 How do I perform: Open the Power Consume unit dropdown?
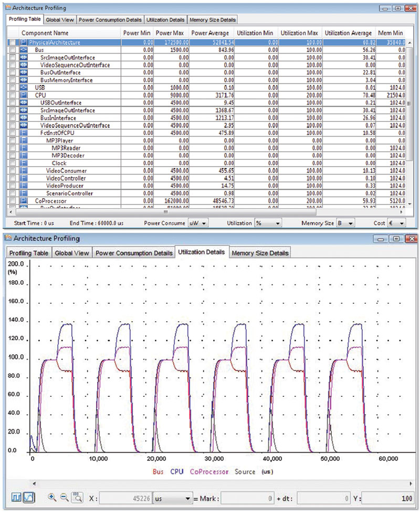(x=198, y=223)
